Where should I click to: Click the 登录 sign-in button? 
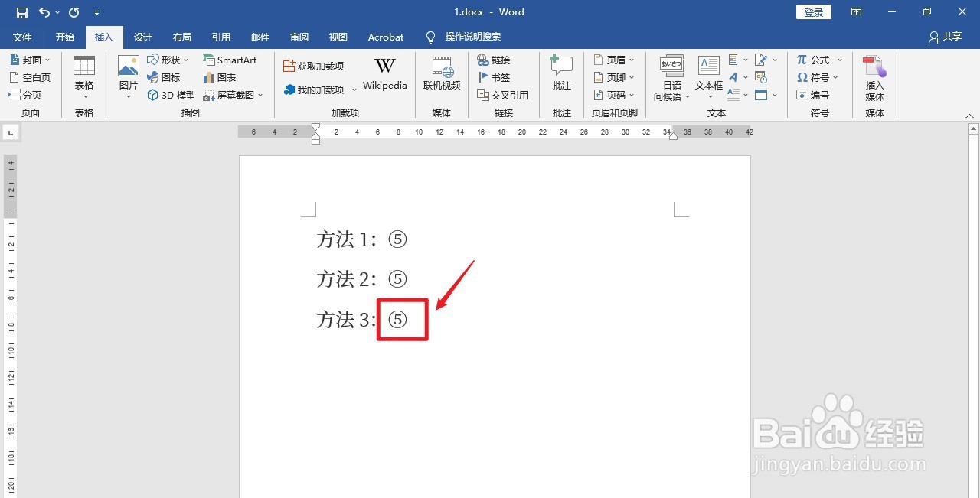pyautogui.click(x=813, y=11)
